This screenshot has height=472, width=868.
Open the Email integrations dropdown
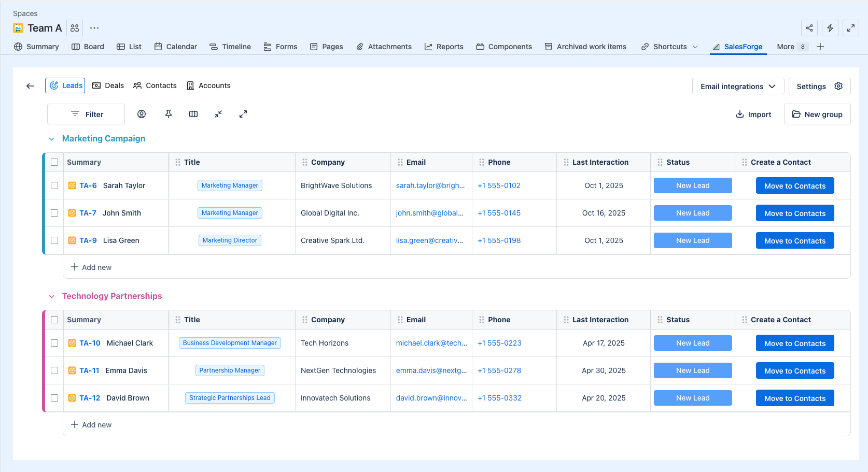click(737, 87)
